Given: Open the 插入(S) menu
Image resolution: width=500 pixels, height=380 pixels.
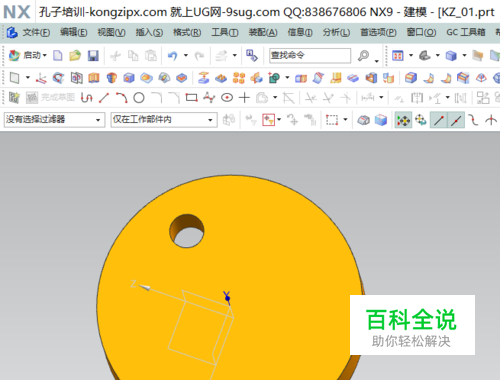Looking at the screenshot, I should (149, 33).
